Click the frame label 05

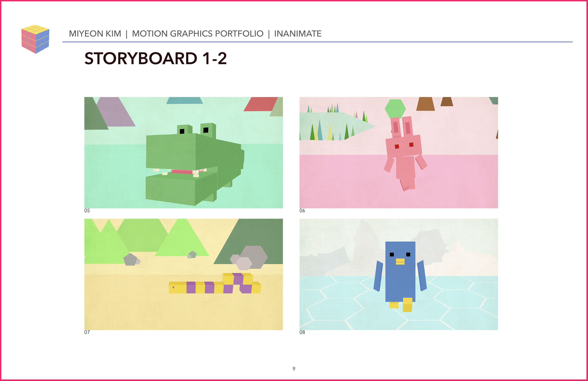pyautogui.click(x=87, y=210)
